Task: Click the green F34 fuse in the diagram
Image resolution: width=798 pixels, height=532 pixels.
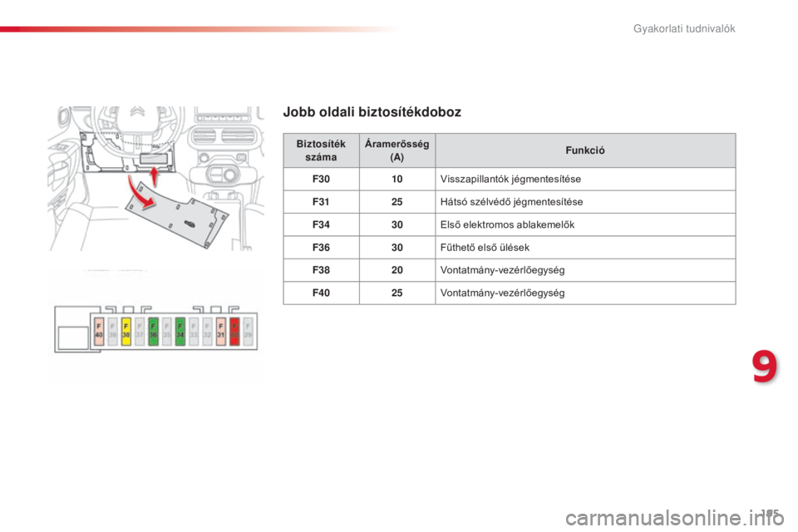Action: tap(180, 332)
